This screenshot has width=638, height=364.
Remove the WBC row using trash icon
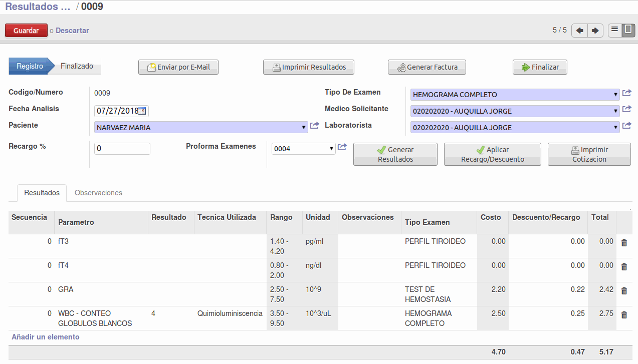pos(624,315)
